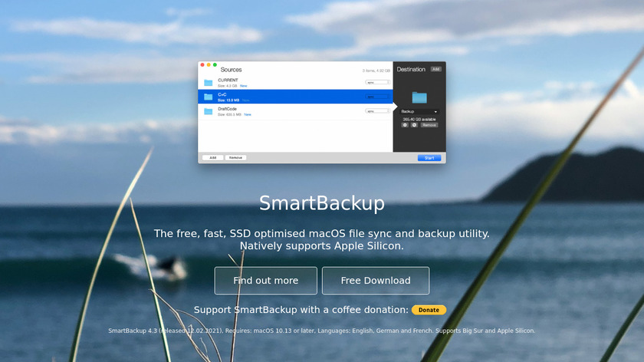
Task: Click Remove button below the Sources list
Action: click(x=236, y=158)
